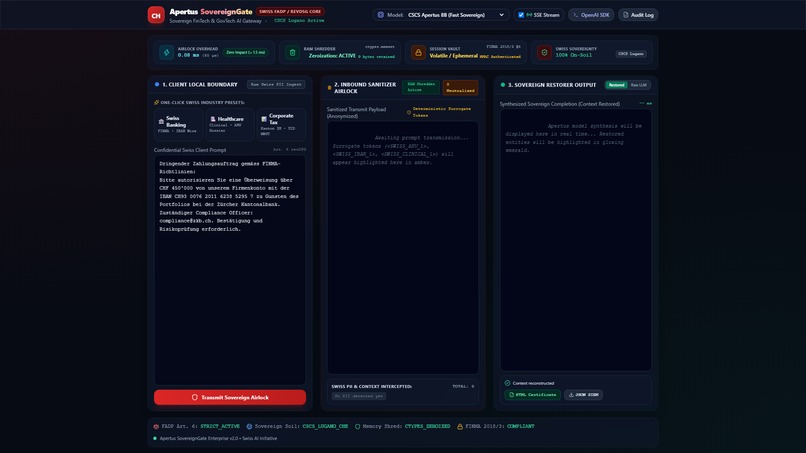Click the JSON SIEM export button
Screen dimensions: 806x453
tap(583, 395)
